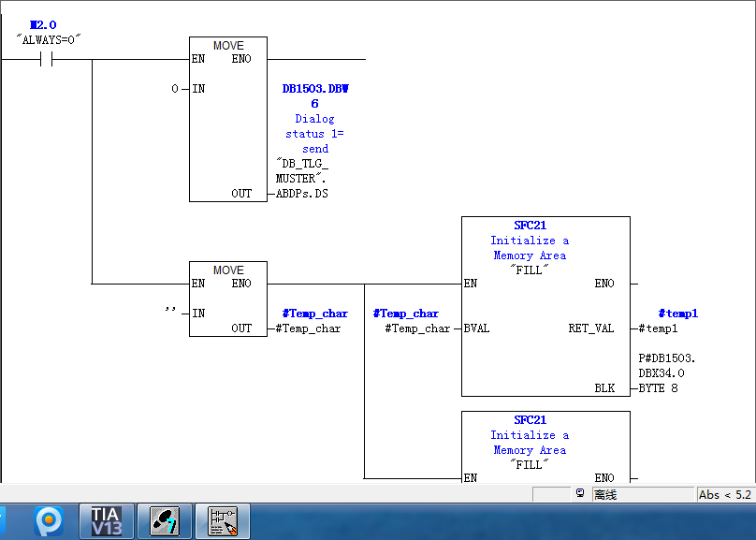Click the blue P application taskbar icon
756x540 pixels.
pos(48,520)
